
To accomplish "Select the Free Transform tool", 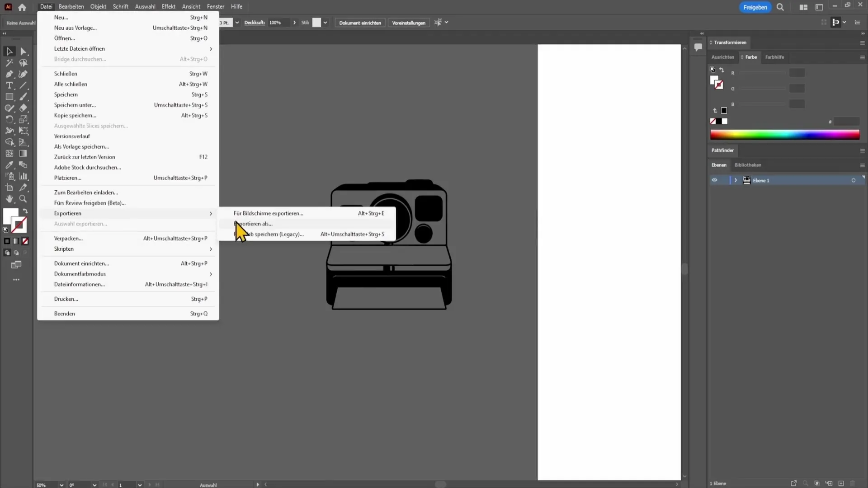I will [x=24, y=131].
